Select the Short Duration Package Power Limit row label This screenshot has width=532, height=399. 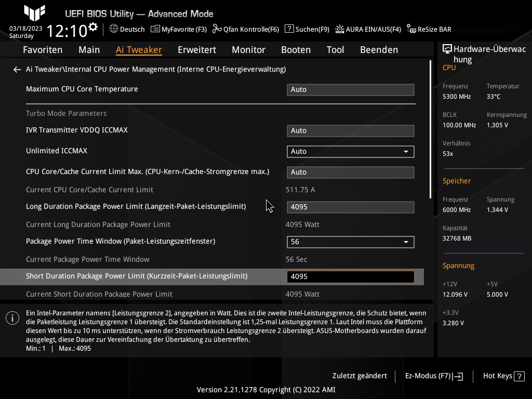tap(137, 276)
